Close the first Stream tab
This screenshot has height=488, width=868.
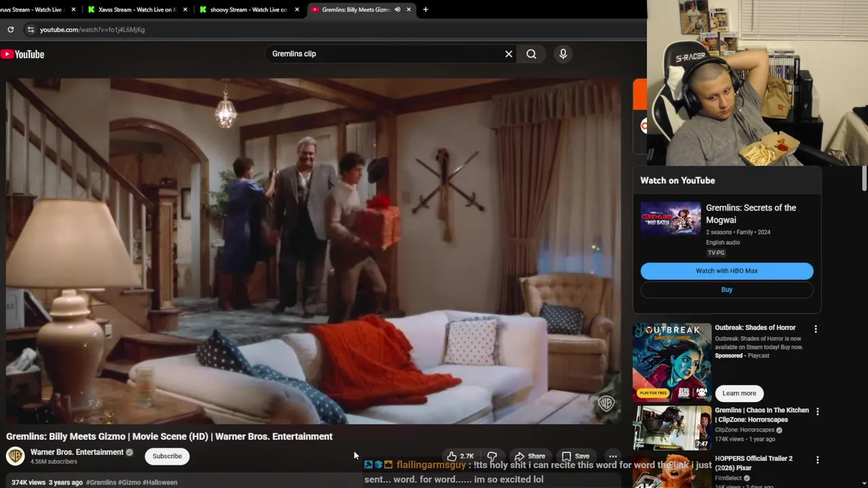pyautogui.click(x=73, y=9)
